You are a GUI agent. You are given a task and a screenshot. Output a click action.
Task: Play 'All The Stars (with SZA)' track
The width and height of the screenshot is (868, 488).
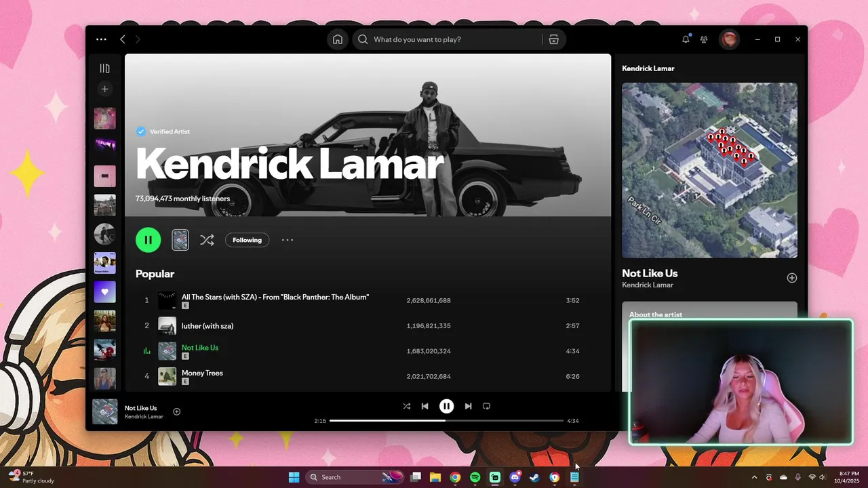click(275, 297)
